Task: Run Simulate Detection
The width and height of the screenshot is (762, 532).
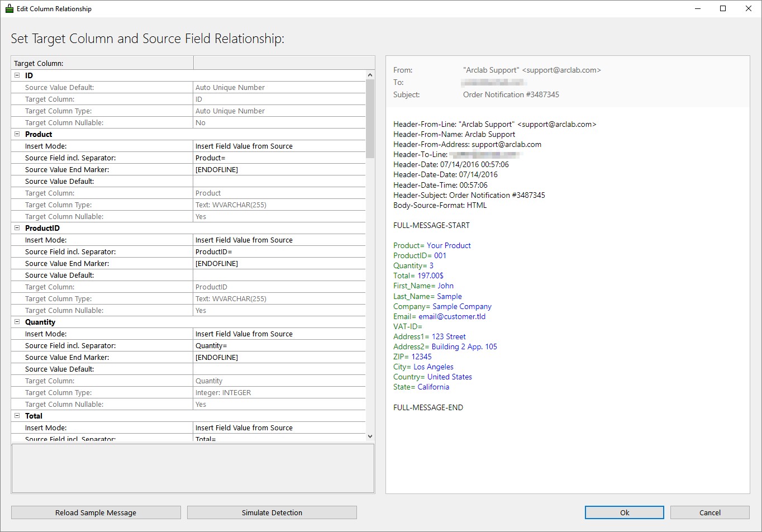Action: coord(272,512)
